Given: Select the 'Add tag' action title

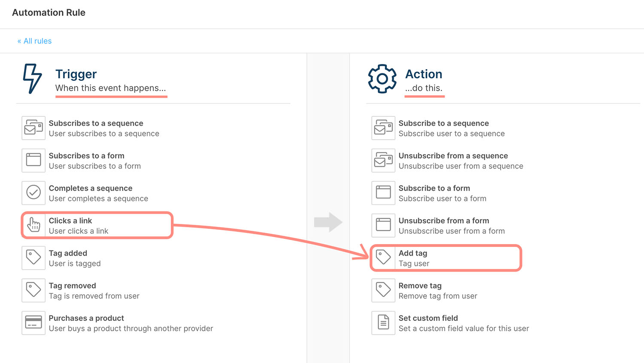Looking at the screenshot, I should pyautogui.click(x=413, y=253).
